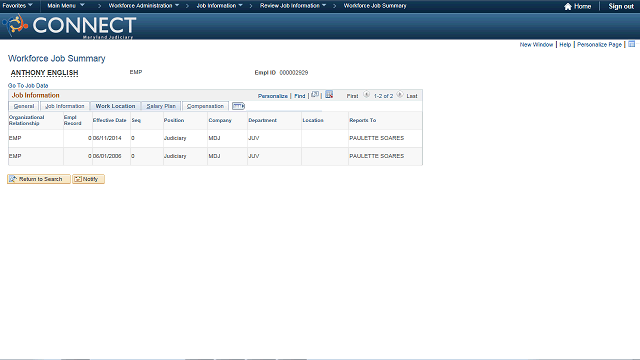Expand the Review Job Information breadcrumb menu
This screenshot has width=640, height=360.
(293, 6)
